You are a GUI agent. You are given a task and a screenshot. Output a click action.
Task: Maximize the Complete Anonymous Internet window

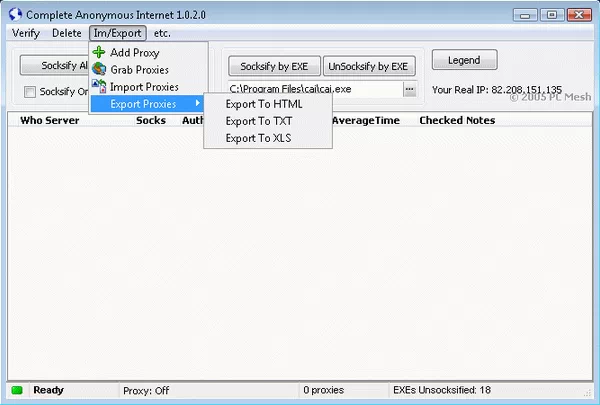(552, 15)
